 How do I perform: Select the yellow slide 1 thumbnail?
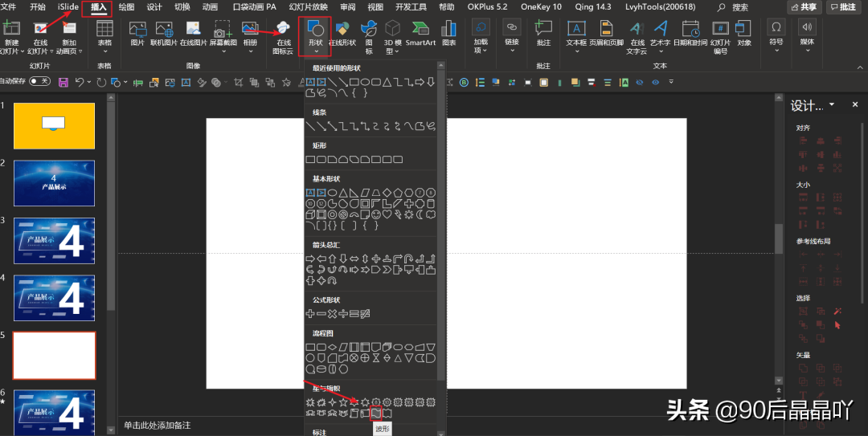(55, 125)
